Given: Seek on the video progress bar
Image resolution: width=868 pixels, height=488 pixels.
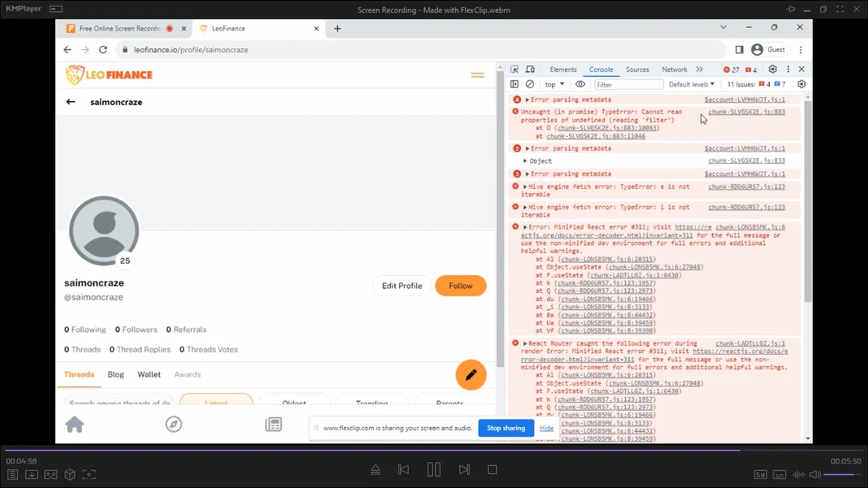Looking at the screenshot, I should coord(434,450).
